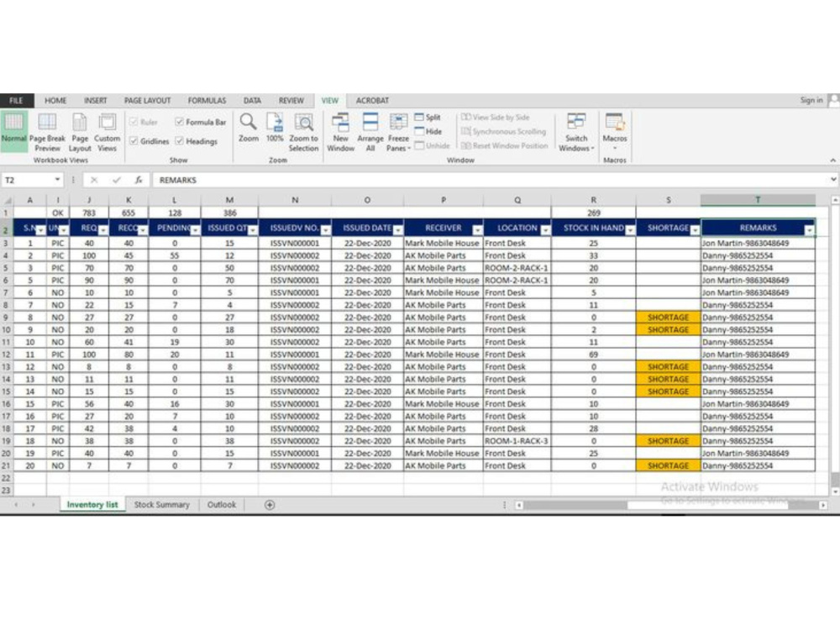Click the Unhide window command
This screenshot has width=840, height=630.
pos(432,145)
